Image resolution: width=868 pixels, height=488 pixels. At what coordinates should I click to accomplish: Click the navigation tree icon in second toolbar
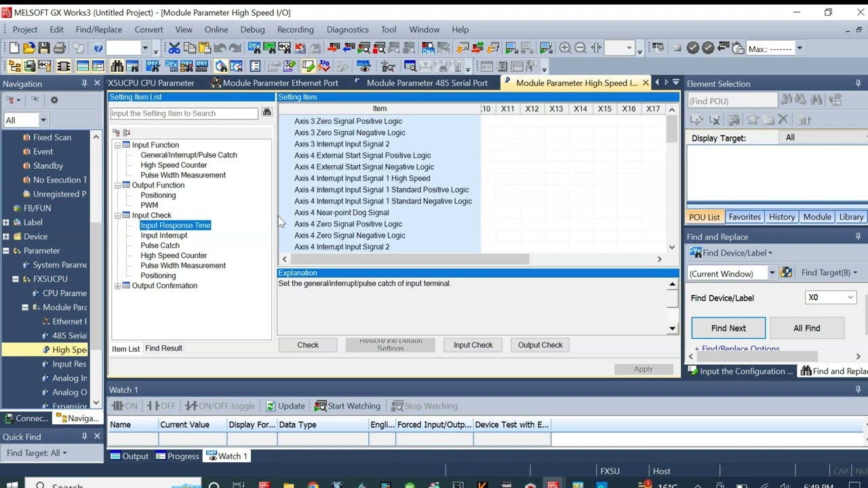(x=14, y=66)
